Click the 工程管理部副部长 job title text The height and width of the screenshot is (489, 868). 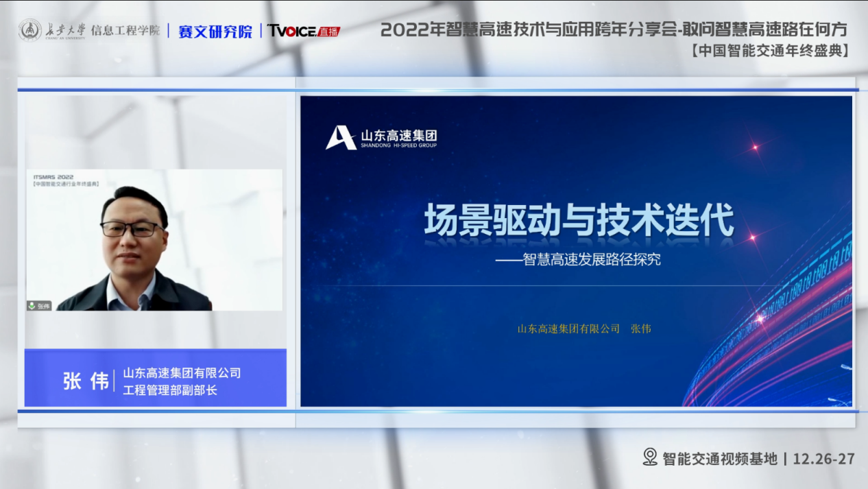click(170, 391)
